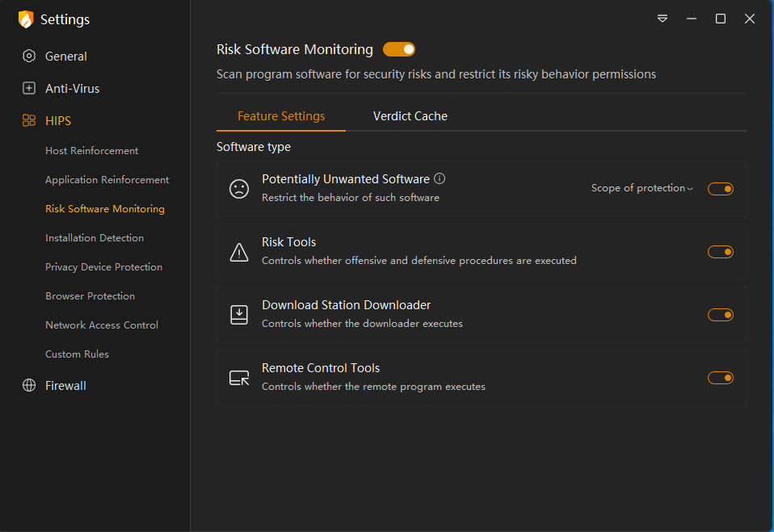This screenshot has width=774, height=532.
Task: Disable the Risk Software Monitoring master switch
Action: coord(399,50)
